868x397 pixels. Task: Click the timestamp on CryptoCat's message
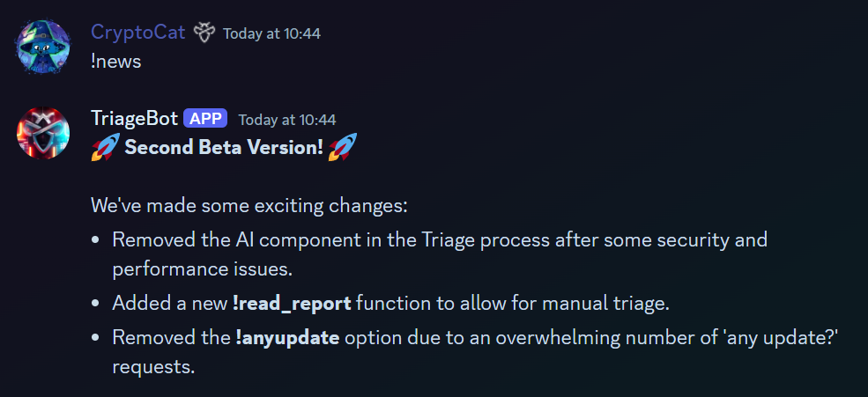pos(271,33)
